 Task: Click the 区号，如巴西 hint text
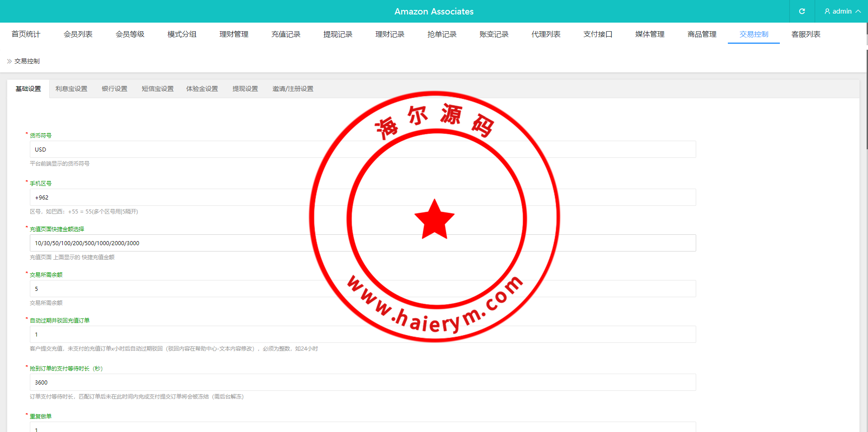click(x=84, y=212)
